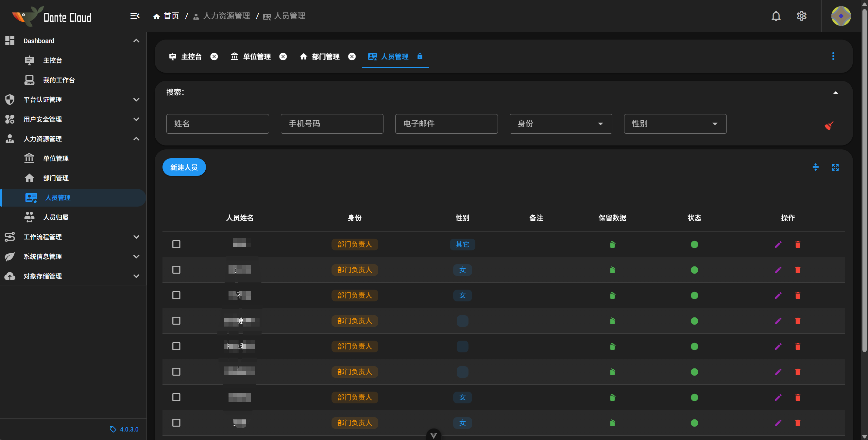This screenshot has height=440, width=868.
Task: Click the three-dot tab options menu
Action: click(x=833, y=56)
